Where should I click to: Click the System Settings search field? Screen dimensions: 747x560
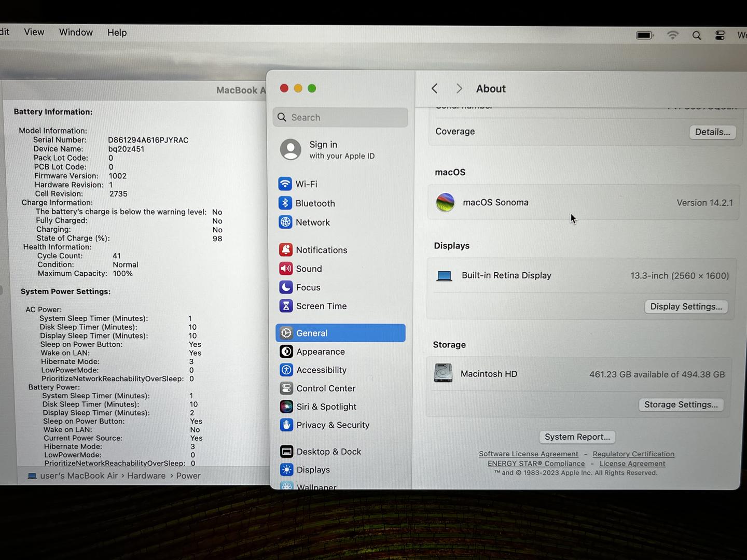[x=340, y=118]
